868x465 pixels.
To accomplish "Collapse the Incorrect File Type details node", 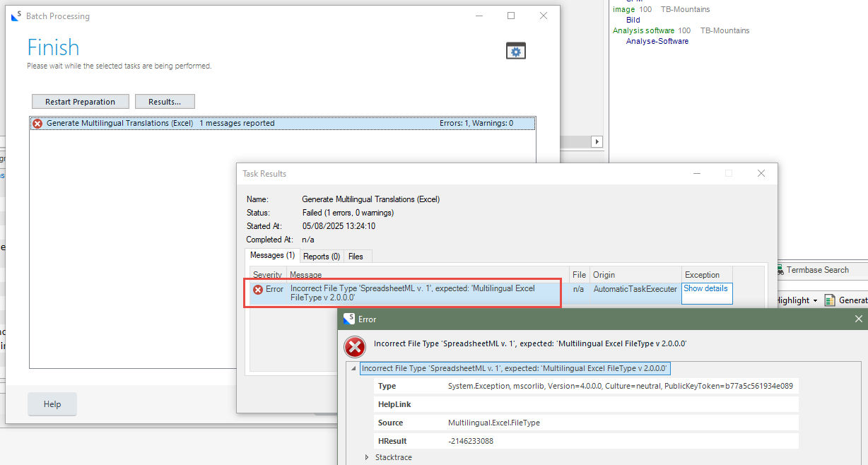I will click(x=353, y=368).
